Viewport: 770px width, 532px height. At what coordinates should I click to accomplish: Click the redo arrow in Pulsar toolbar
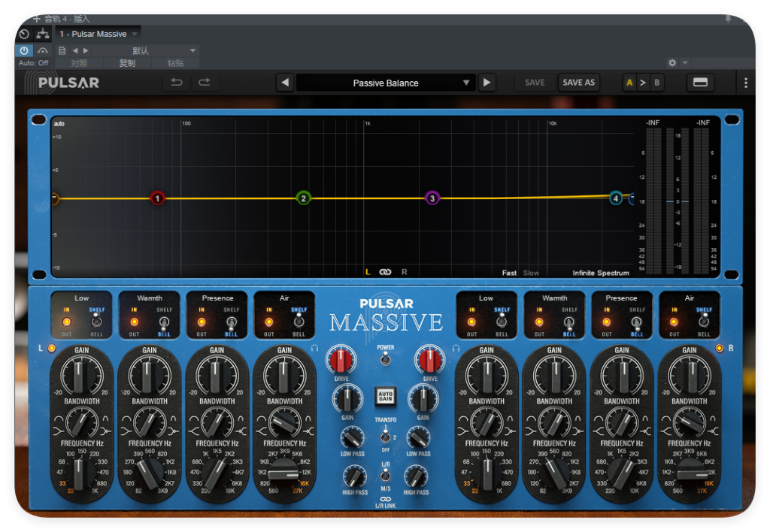click(205, 83)
